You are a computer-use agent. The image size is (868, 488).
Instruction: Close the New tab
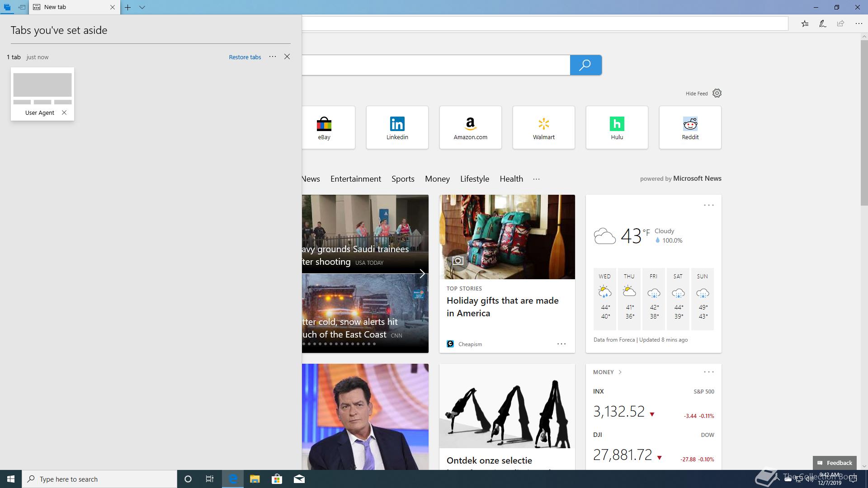click(113, 7)
